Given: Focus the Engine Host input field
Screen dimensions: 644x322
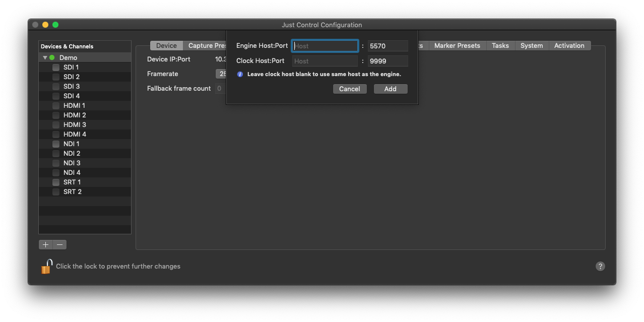Looking at the screenshot, I should [x=325, y=46].
